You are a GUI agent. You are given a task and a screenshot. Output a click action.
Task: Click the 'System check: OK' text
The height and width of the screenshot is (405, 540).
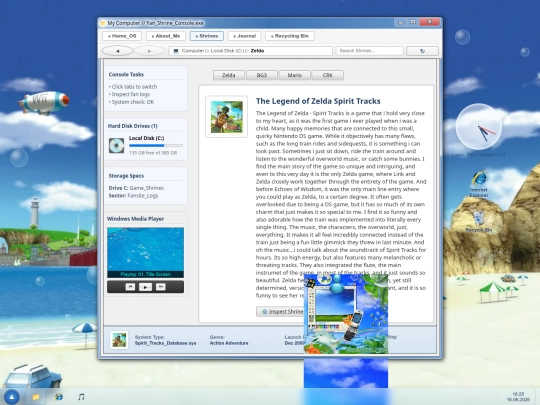pos(132,102)
